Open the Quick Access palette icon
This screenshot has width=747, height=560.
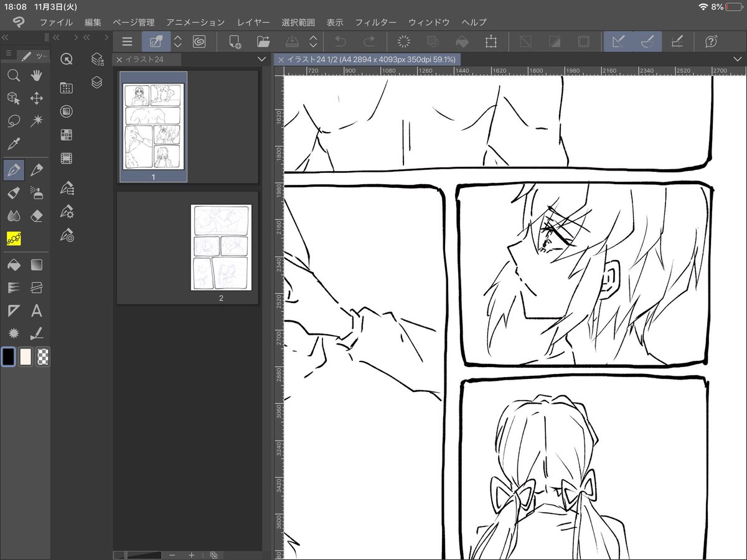67,59
